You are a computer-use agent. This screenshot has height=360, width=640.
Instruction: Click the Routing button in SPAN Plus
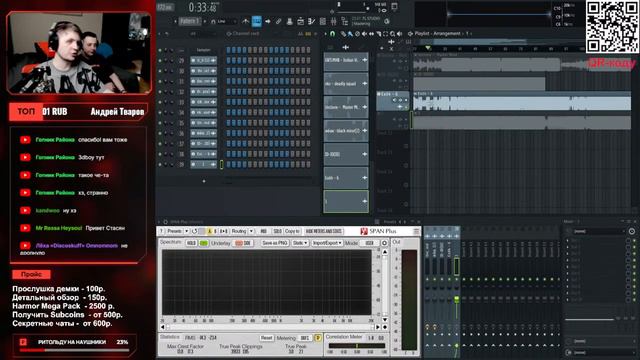(239, 231)
